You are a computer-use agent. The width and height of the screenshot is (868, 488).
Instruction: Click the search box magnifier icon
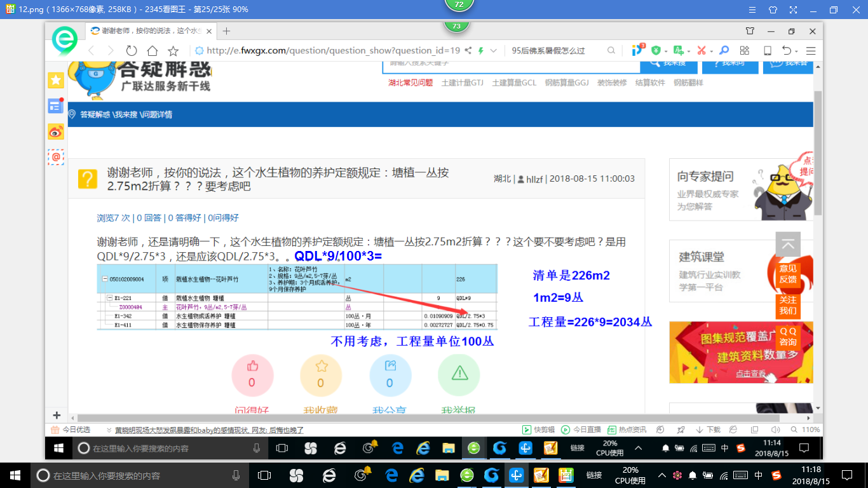(x=611, y=51)
